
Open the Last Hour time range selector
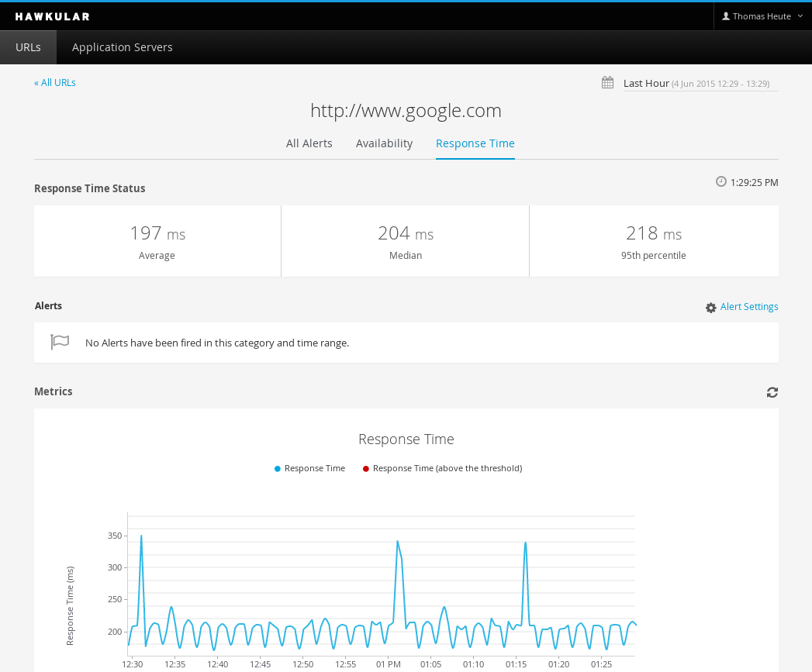[x=700, y=84]
